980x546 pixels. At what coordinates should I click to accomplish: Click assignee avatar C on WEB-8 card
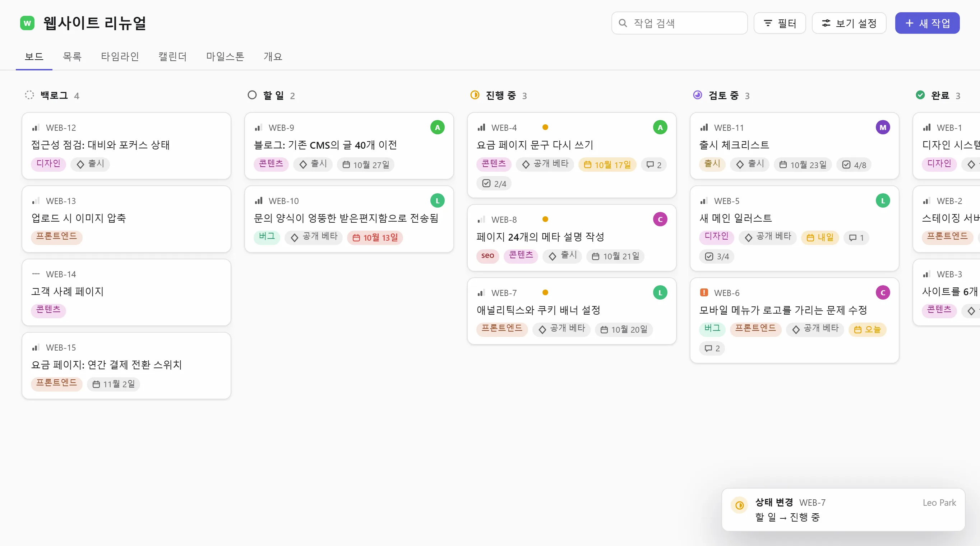(660, 219)
